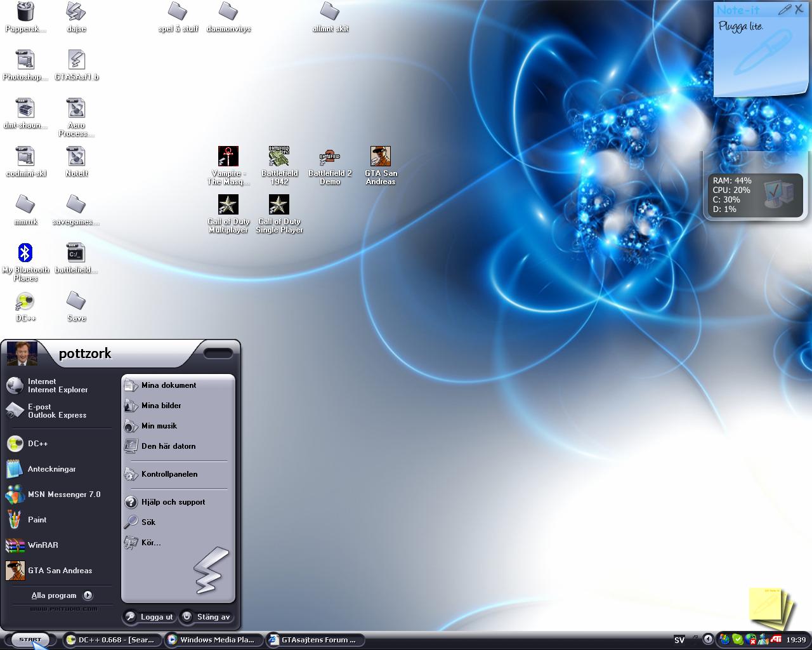
Task: Switch to GTAsajtens Forum taskbar button
Action: pos(315,640)
